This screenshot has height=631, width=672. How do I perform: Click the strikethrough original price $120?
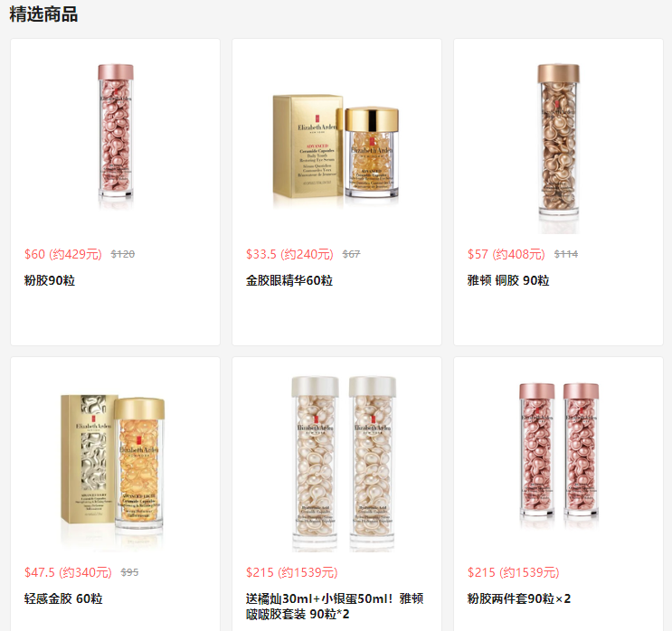pyautogui.click(x=123, y=254)
